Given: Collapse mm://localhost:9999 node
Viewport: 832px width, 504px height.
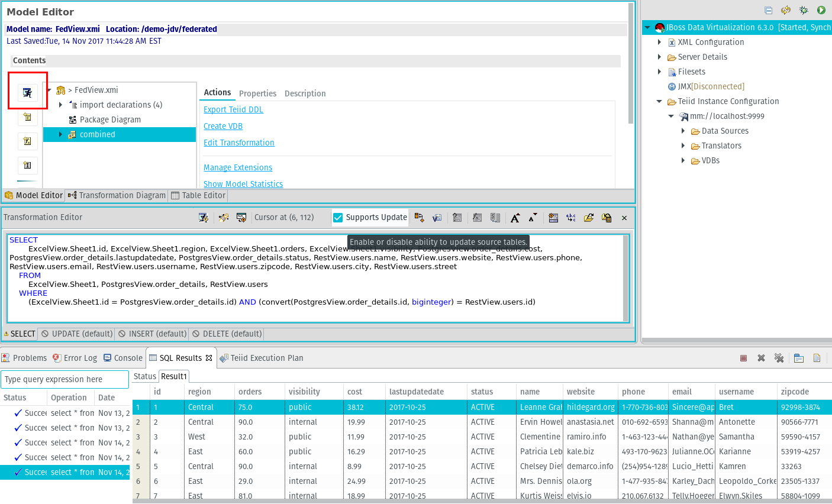Looking at the screenshot, I should click(671, 116).
